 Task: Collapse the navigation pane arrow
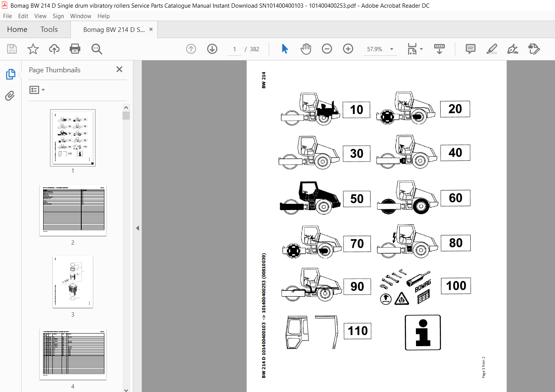(137, 228)
